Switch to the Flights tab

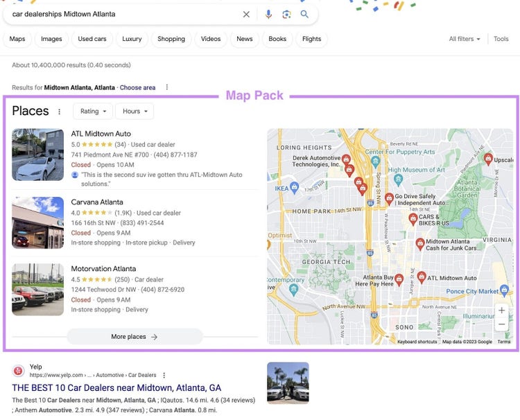click(x=312, y=39)
